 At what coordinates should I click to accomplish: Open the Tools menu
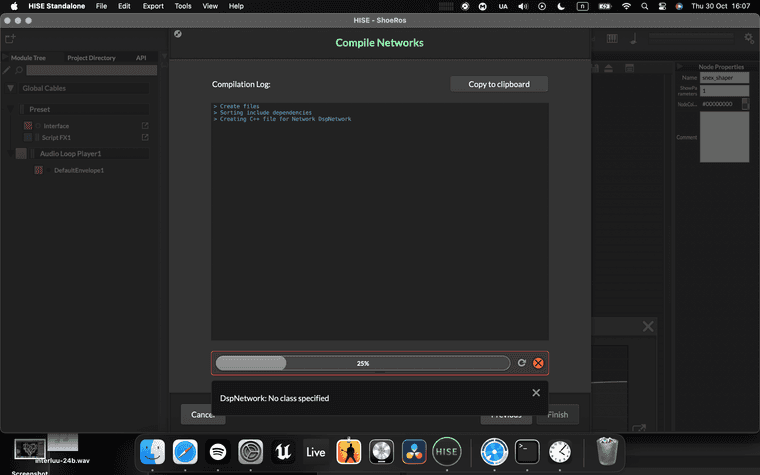(x=183, y=6)
